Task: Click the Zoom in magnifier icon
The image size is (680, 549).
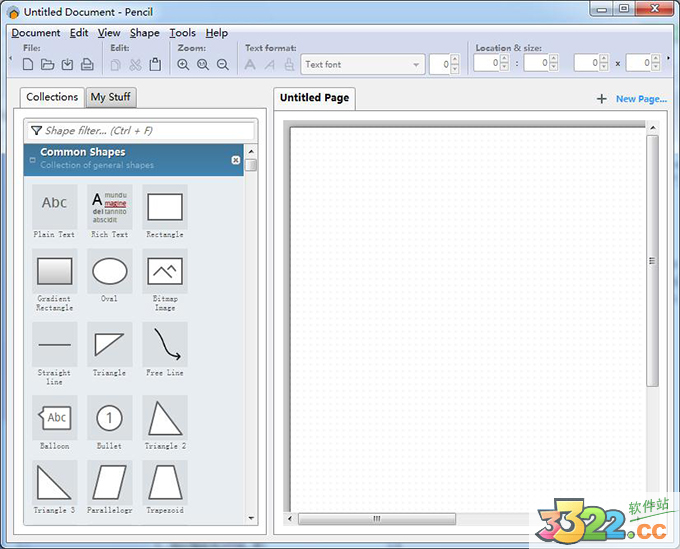Action: click(183, 65)
